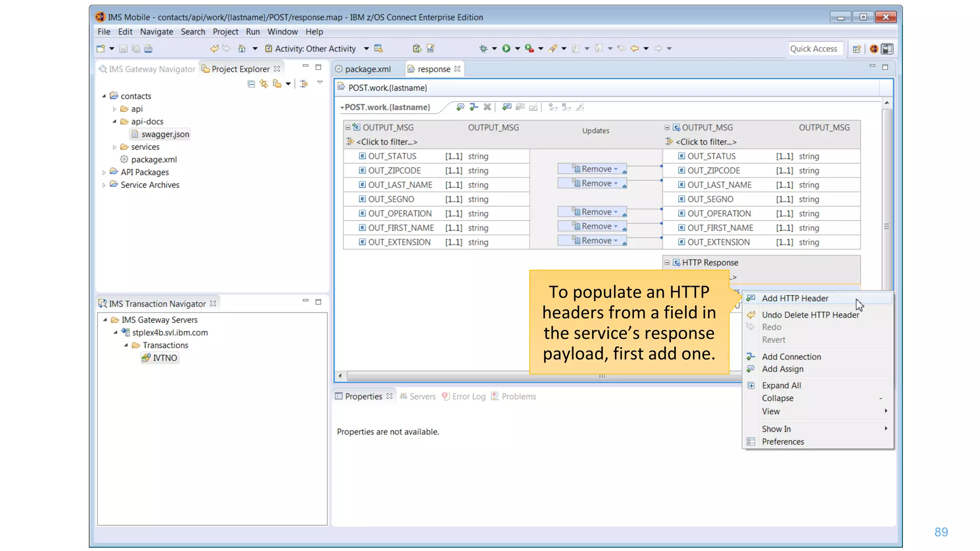Open the Window menu

coord(282,32)
